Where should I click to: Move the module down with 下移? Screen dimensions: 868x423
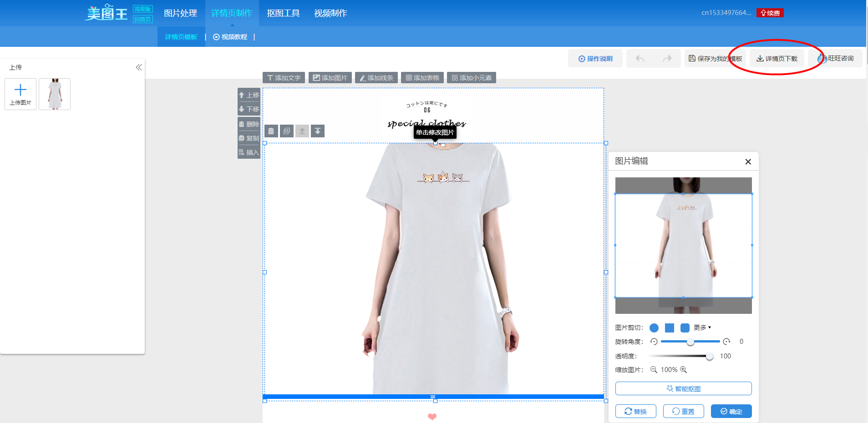(x=249, y=109)
